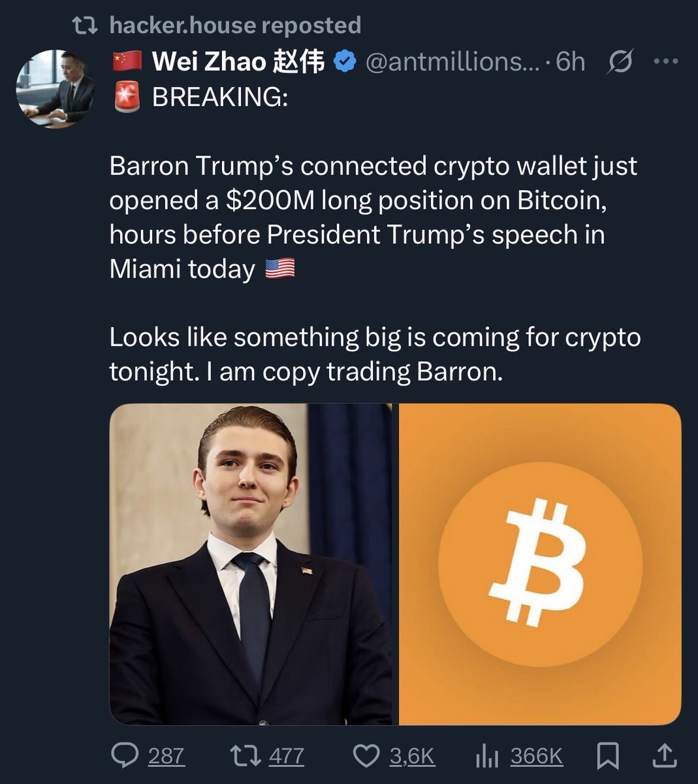Screen dimensions: 698x784
Task: Like the post with the heart icon
Action: point(366,756)
